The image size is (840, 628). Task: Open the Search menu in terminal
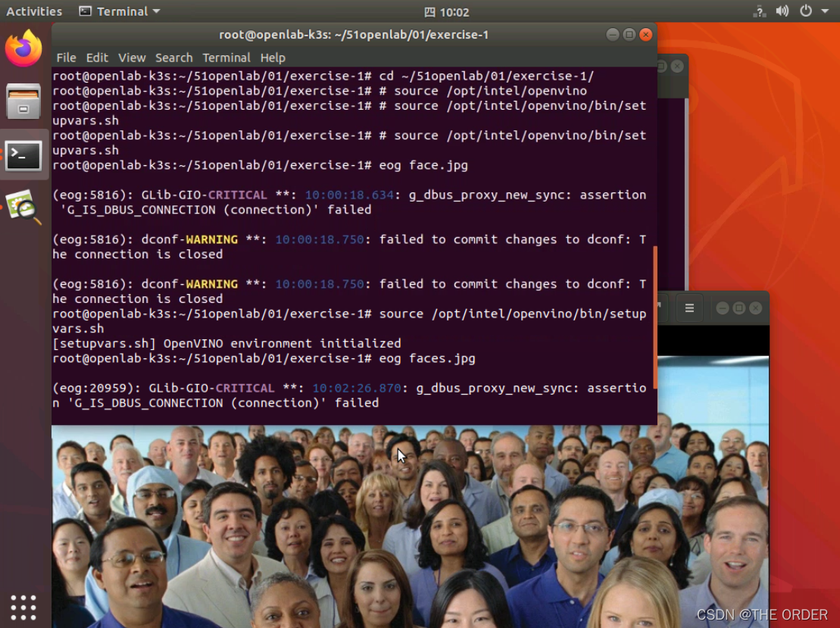[x=173, y=58]
